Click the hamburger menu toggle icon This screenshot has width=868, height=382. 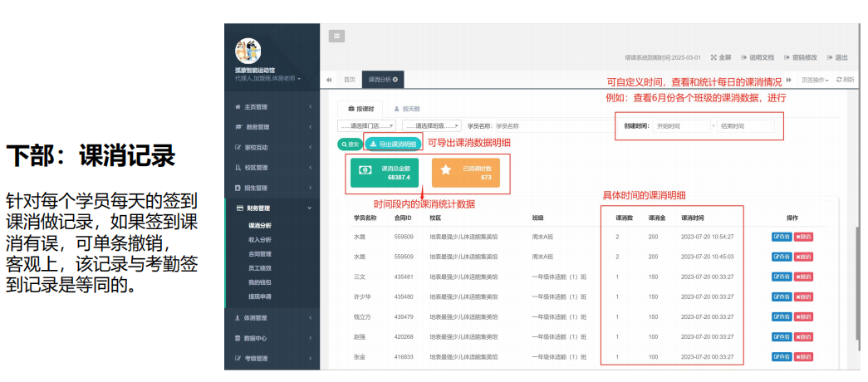336,36
